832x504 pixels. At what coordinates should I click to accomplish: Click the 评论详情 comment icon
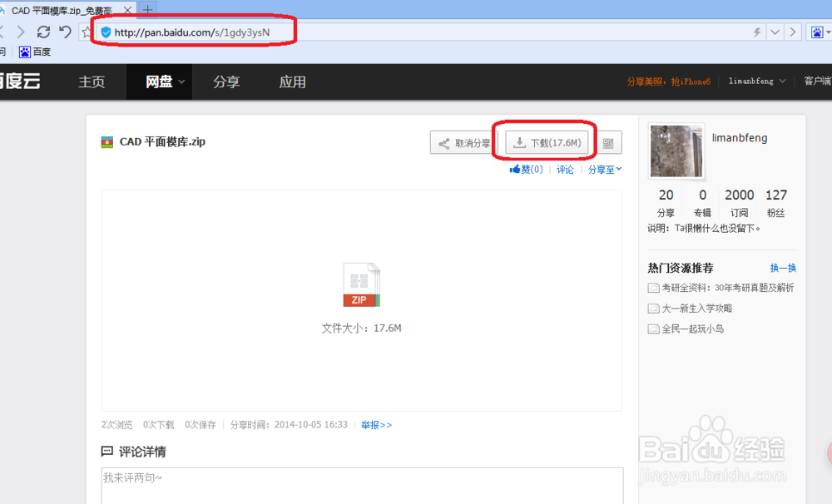[106, 452]
